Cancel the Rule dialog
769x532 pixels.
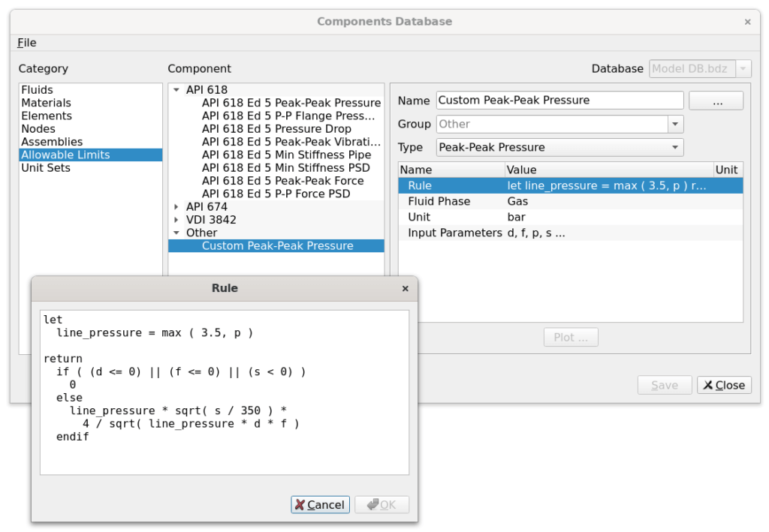coord(320,504)
